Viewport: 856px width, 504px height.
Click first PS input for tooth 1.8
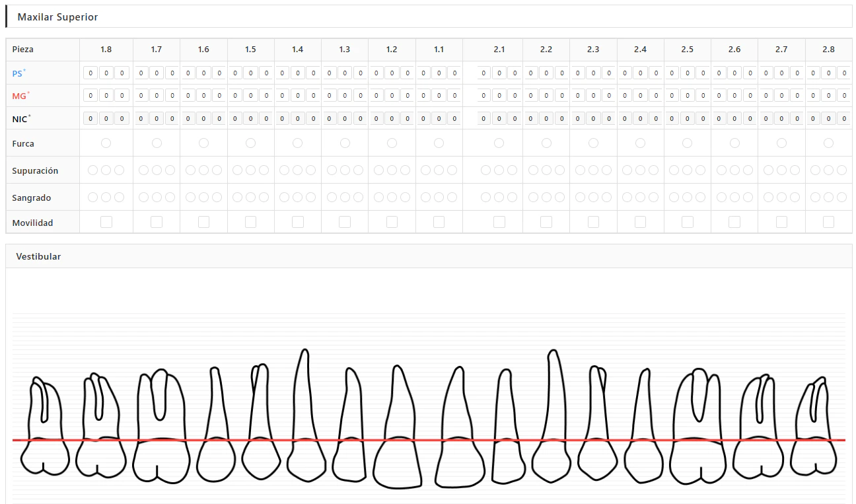pyautogui.click(x=90, y=73)
